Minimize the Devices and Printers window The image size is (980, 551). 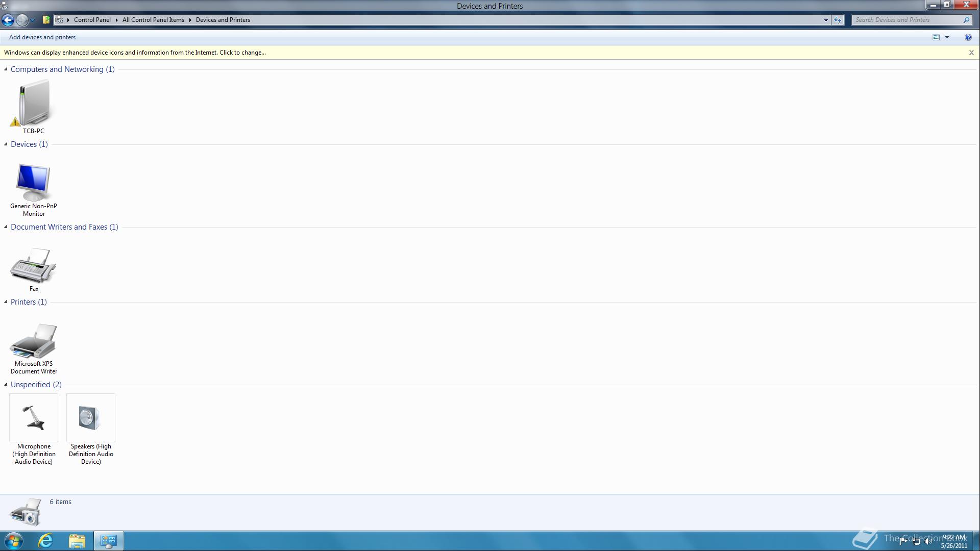[934, 5]
